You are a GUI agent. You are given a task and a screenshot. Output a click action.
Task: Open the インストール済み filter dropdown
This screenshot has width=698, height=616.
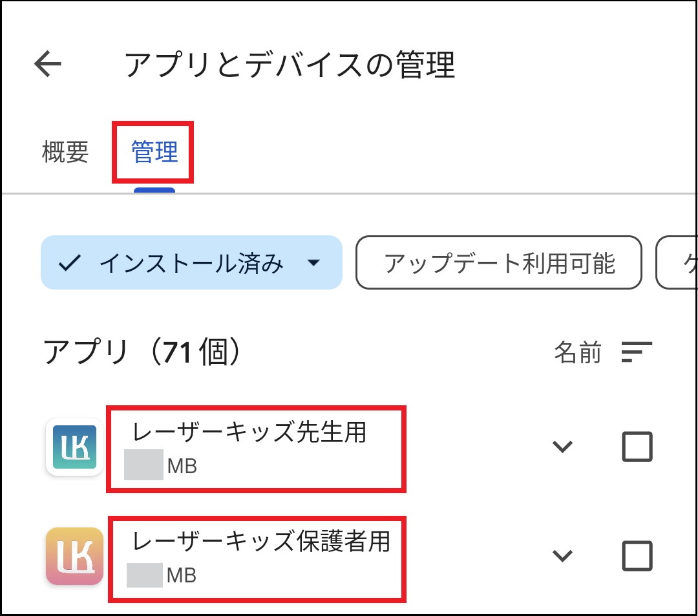(x=315, y=262)
